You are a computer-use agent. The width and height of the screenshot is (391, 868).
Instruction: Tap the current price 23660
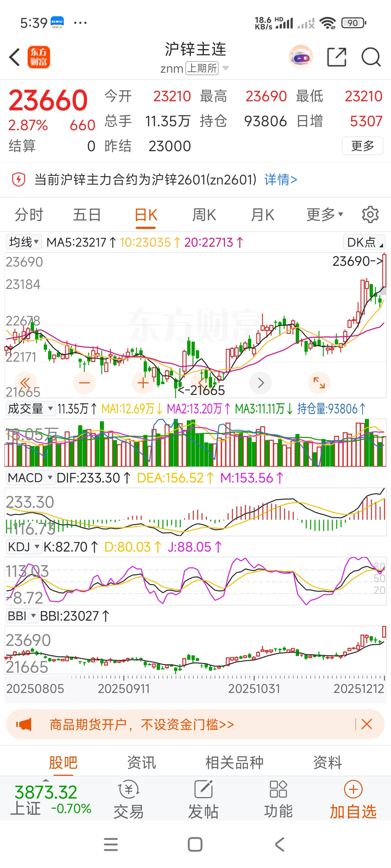(x=48, y=100)
